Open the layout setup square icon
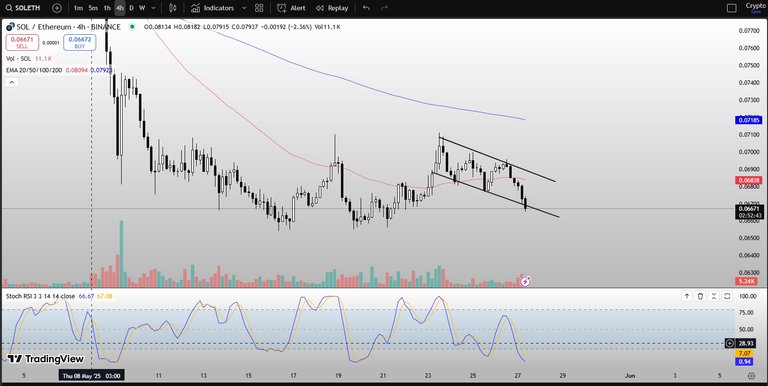Viewport: 768px width, 386px height. coord(731,8)
